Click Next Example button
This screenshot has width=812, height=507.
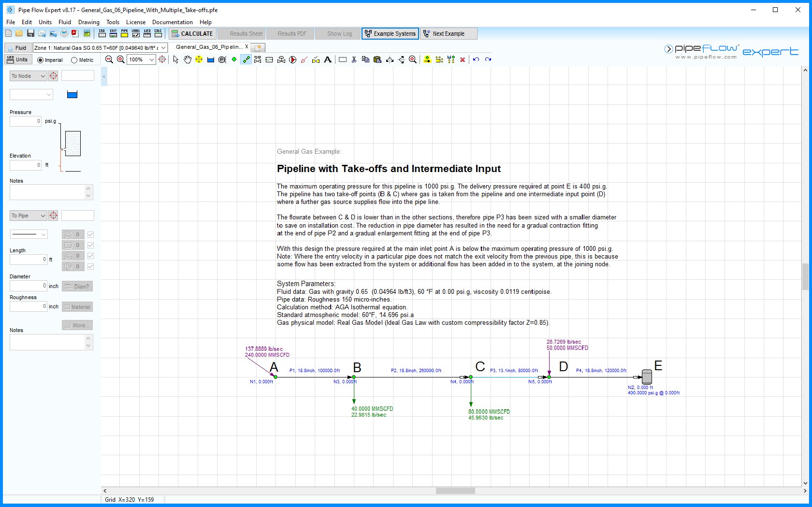pos(449,34)
